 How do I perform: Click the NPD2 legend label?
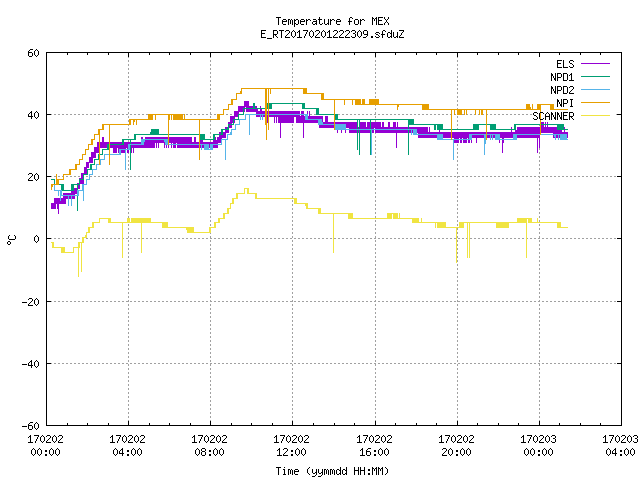click(562, 90)
